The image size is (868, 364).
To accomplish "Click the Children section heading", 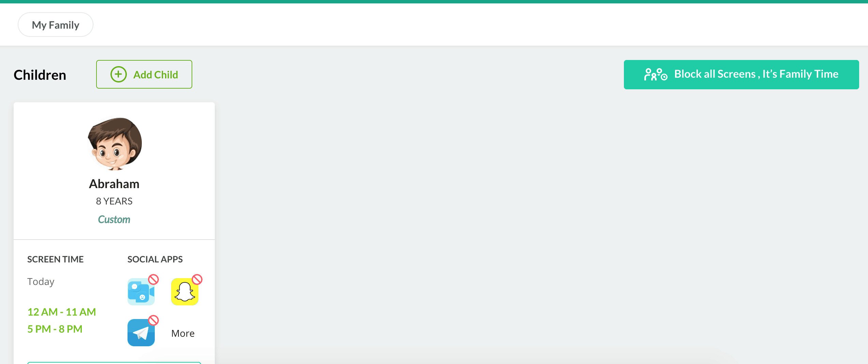I will coord(40,75).
